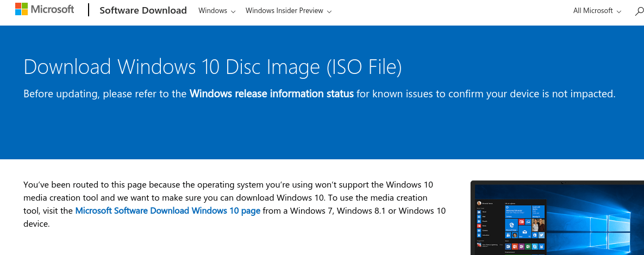644x255 pixels.
Task: Click the "You've been routed to this page" paragraph
Action: [235, 204]
